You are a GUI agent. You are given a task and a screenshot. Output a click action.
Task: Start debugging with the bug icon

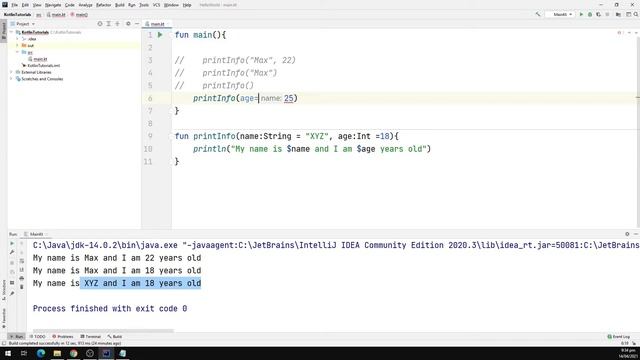tap(590, 14)
